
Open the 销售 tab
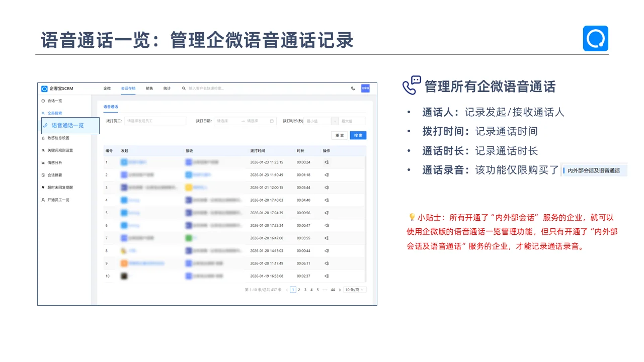click(149, 88)
